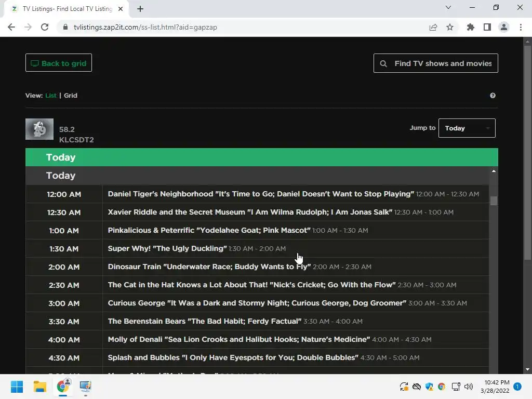Open the notification badge icon
Viewport: 532px width, 399px height.
(x=517, y=387)
